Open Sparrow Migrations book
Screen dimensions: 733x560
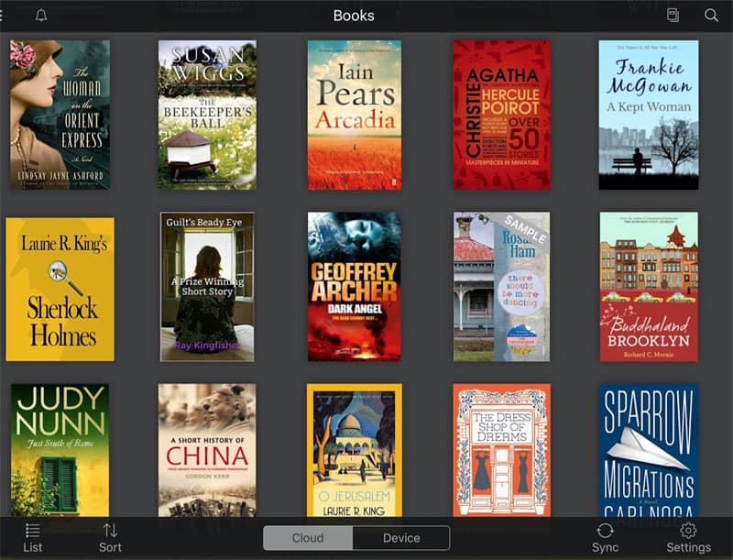point(649,450)
